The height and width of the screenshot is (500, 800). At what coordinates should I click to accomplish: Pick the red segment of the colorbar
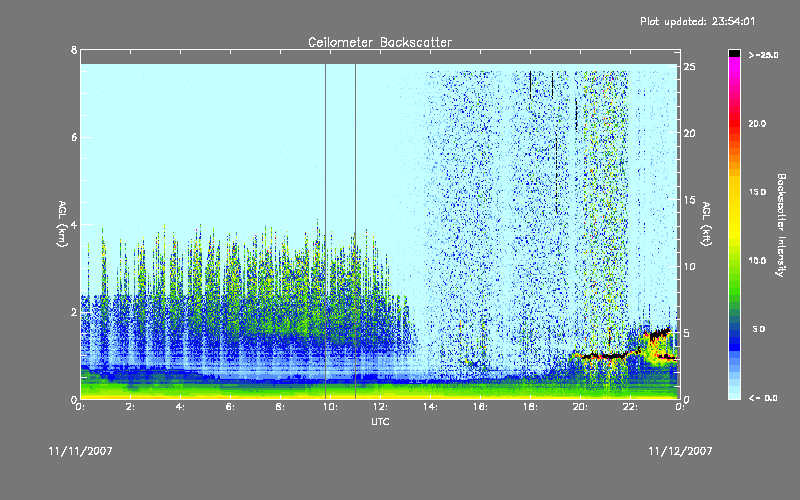click(734, 122)
